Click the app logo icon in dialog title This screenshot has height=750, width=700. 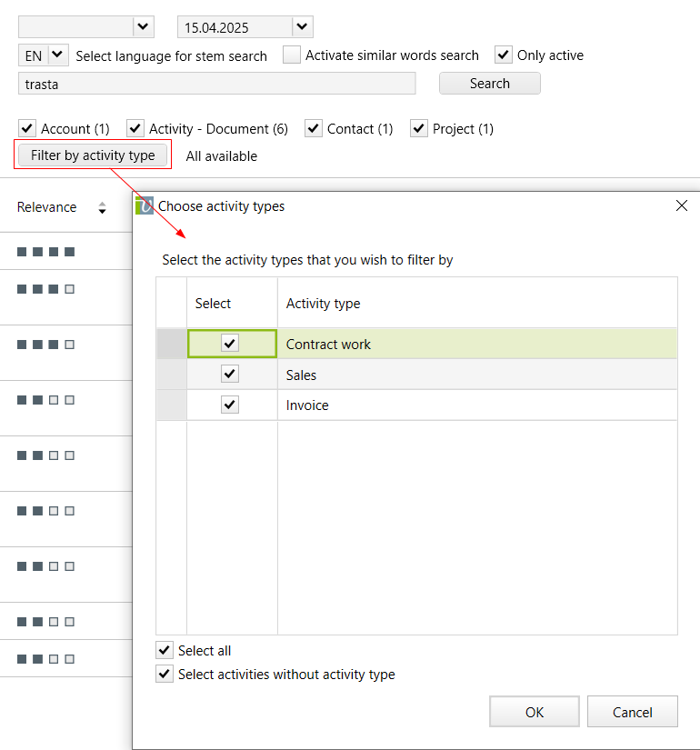click(x=145, y=206)
